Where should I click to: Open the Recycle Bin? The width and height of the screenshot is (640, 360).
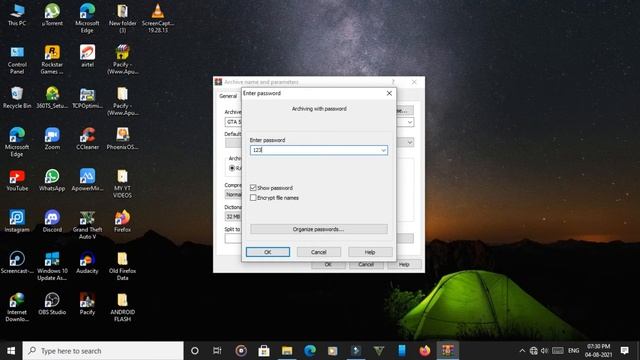click(x=17, y=98)
